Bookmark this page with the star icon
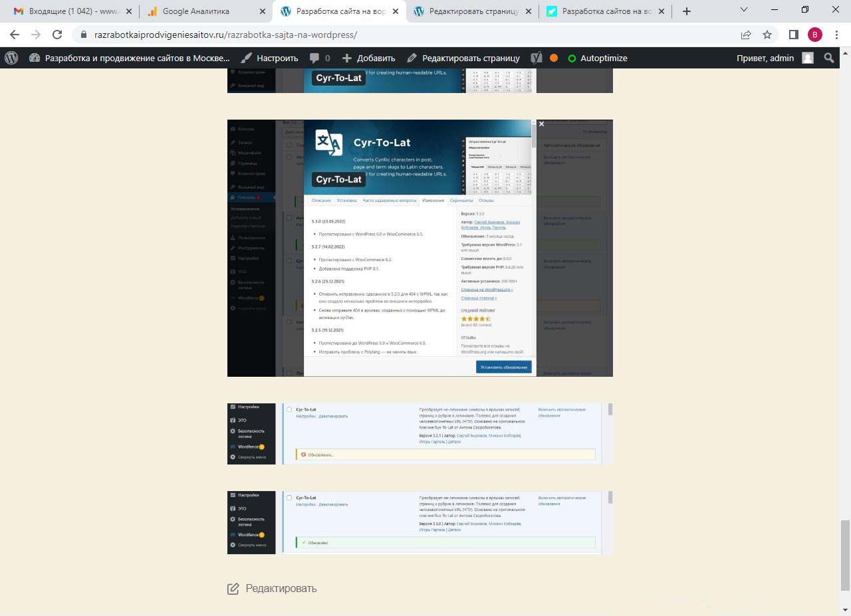851x616 pixels. click(x=767, y=35)
